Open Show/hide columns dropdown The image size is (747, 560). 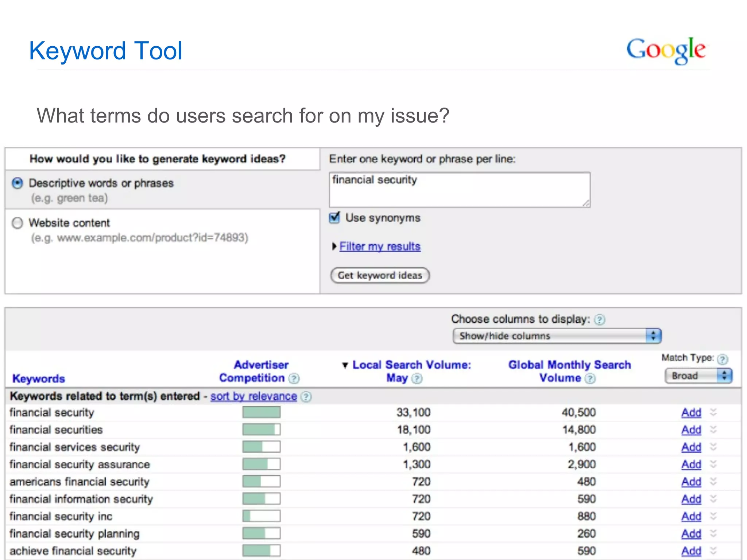[x=557, y=336]
